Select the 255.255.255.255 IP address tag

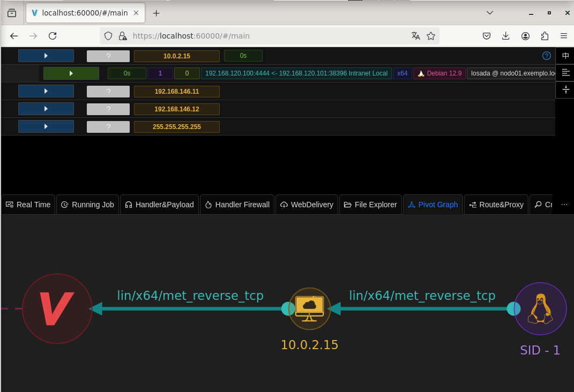click(x=177, y=127)
